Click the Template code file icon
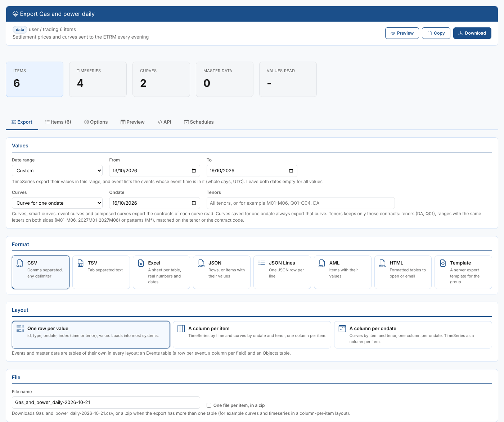Viewport: 504px width, 422px height. pos(443,263)
